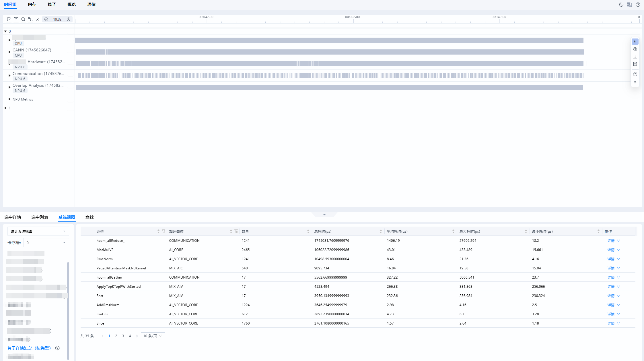Open the 统计系统视图 dropdown
The image size is (644, 361).
pyautogui.click(x=38, y=231)
